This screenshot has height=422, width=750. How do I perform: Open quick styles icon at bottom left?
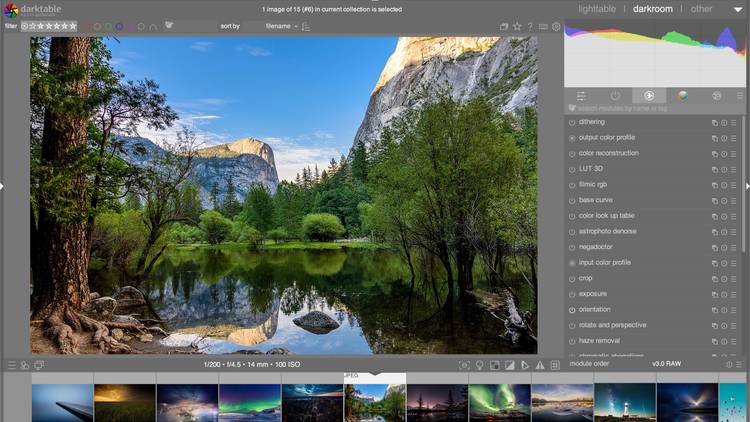(x=25, y=365)
